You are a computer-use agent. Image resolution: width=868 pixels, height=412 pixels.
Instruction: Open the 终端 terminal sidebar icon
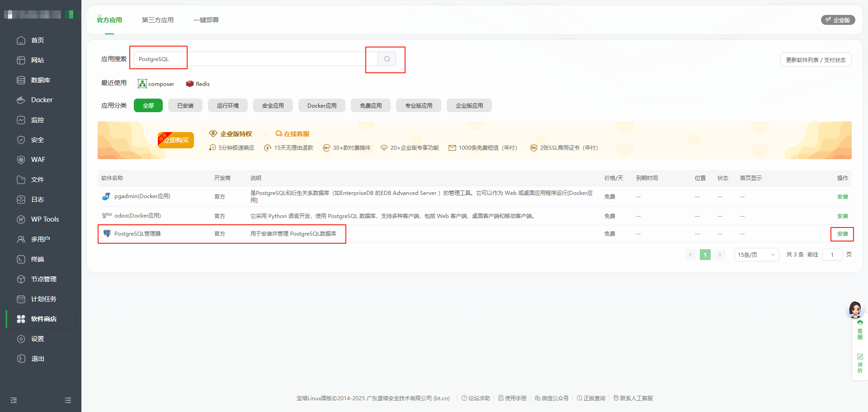(x=21, y=259)
